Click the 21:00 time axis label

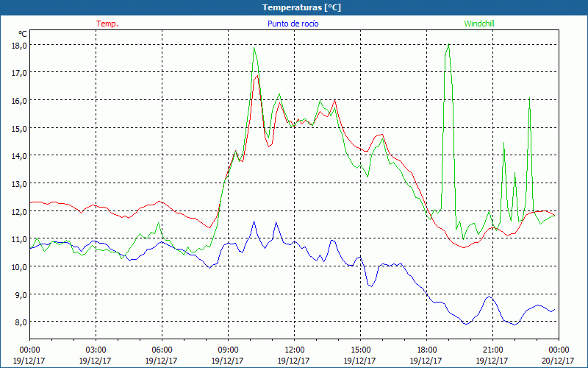coord(492,350)
